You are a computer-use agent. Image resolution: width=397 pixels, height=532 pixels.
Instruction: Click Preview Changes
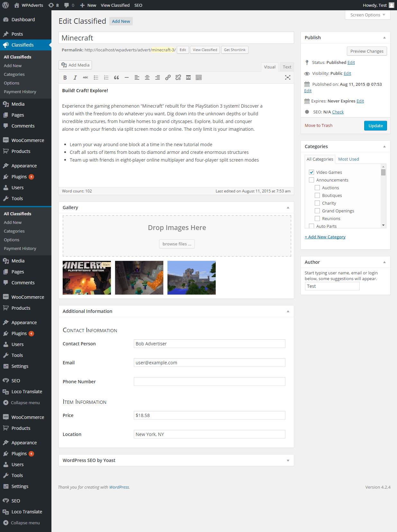pyautogui.click(x=367, y=51)
